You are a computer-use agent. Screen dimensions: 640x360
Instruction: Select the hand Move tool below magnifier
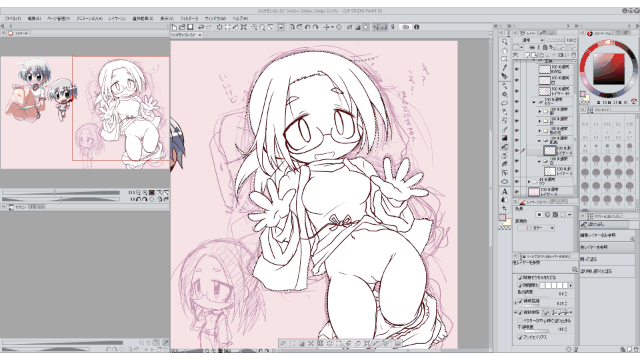click(x=504, y=51)
